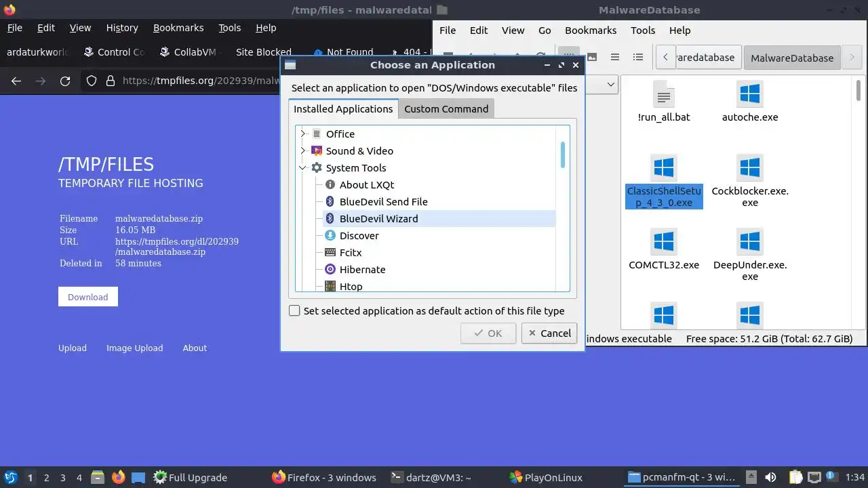
Task: Click the PlayOnLinux taskbar button
Action: [547, 477]
